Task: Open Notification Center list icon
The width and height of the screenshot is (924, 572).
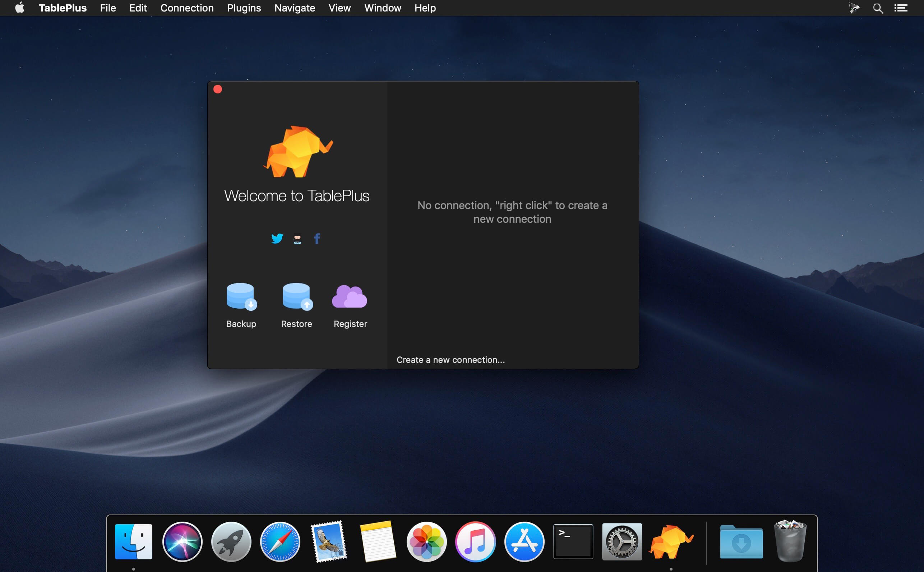Action: click(x=901, y=8)
